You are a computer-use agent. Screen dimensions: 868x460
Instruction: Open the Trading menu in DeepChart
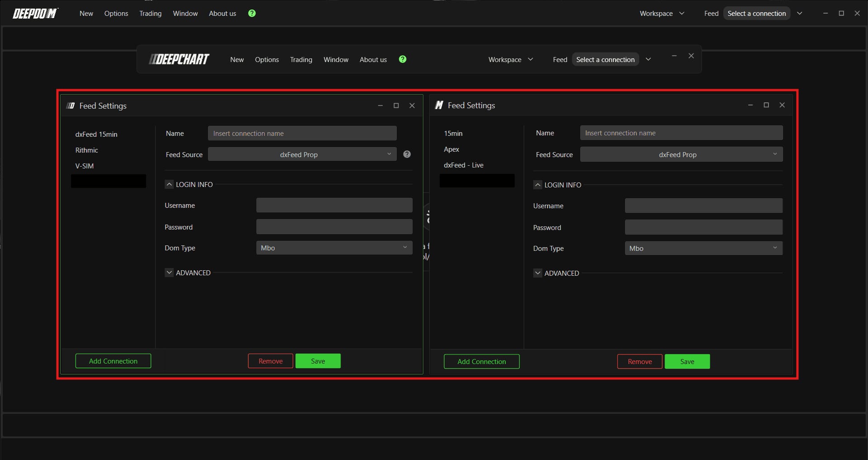[301, 60]
